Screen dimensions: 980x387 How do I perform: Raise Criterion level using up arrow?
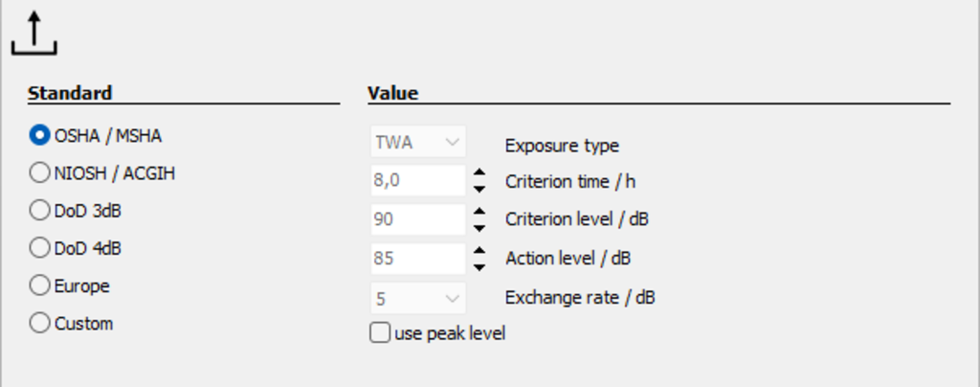[x=479, y=213]
